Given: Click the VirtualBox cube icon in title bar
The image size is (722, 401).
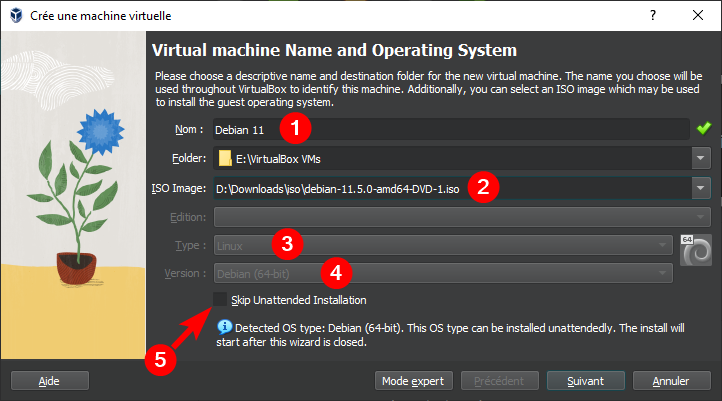Looking at the screenshot, I should click(16, 15).
